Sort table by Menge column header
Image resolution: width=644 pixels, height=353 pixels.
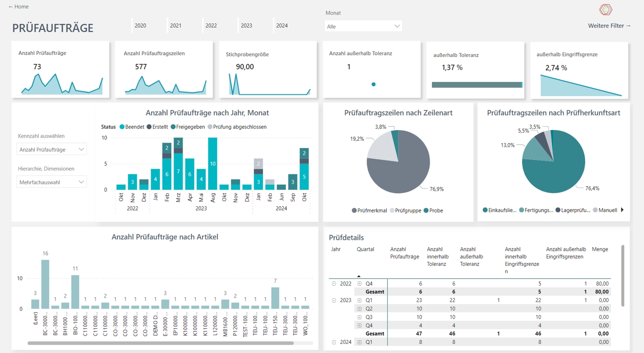pyautogui.click(x=600, y=249)
